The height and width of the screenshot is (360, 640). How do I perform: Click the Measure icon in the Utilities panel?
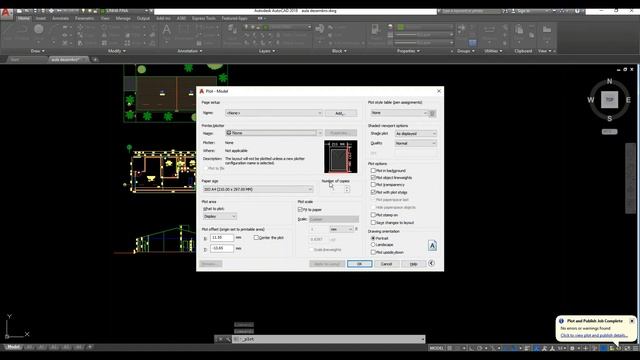click(489, 29)
